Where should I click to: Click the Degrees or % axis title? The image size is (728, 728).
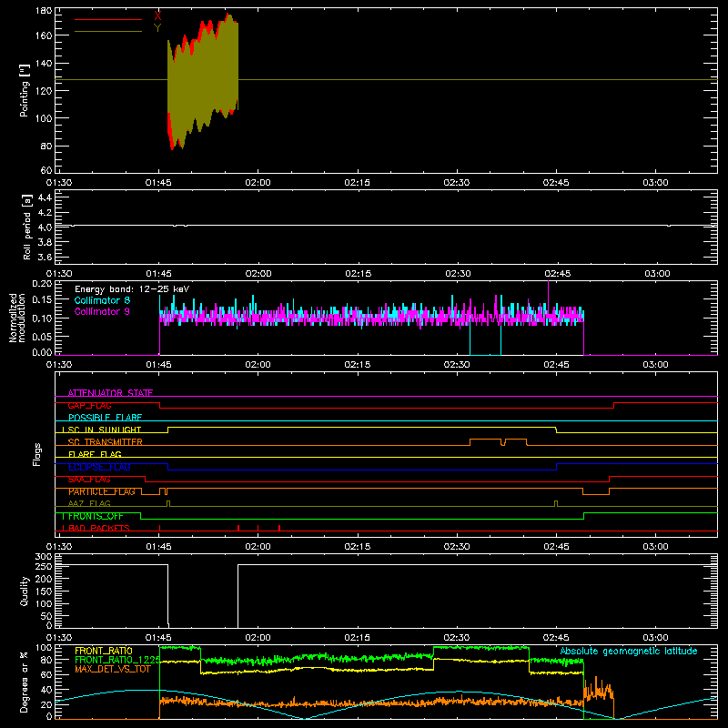(25, 682)
